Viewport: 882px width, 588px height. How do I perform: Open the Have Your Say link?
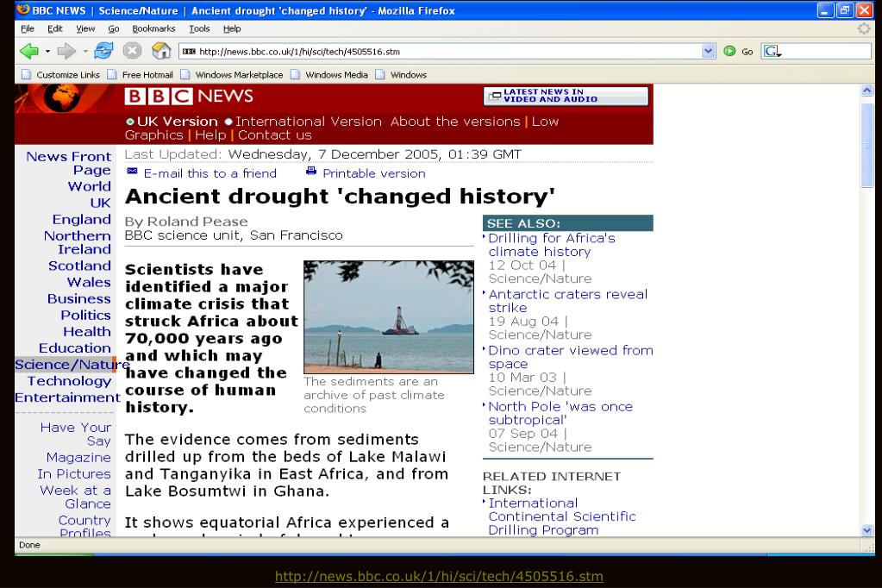click(76, 435)
